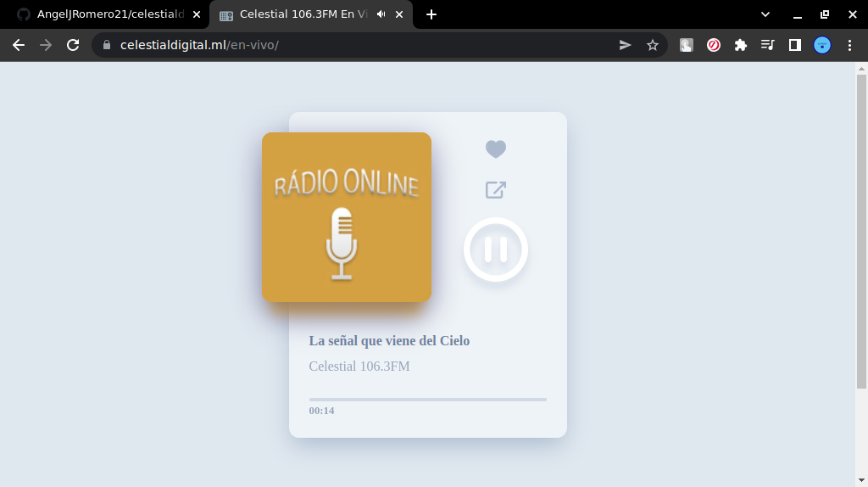View site info via the padlock icon
Screen dimensions: 868x487
coord(107,45)
